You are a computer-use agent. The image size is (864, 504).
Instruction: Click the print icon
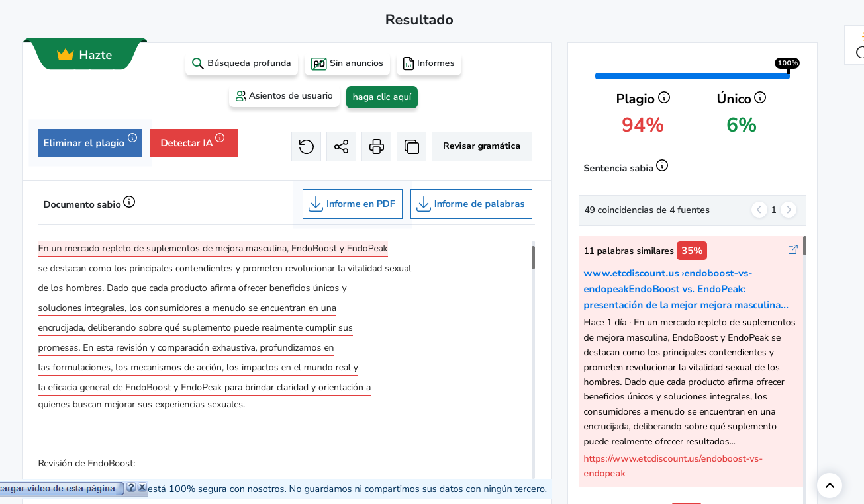tap(376, 146)
